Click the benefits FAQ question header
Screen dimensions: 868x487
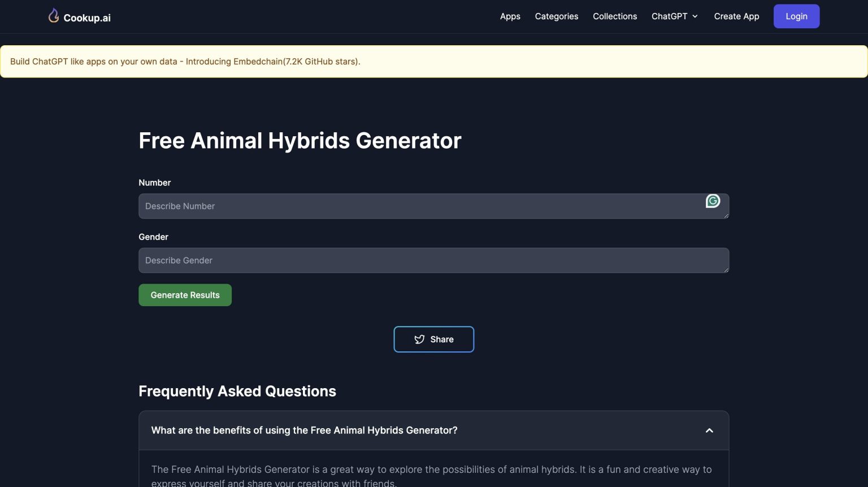(x=433, y=431)
